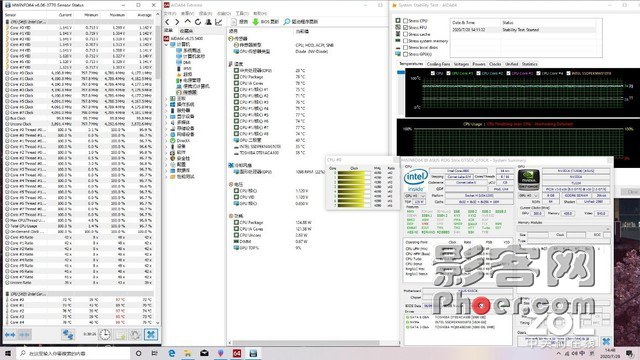Image resolution: width=640 pixels, height=360 pixels.
Task: Refresh the AIDA64 sensor page
Action: coord(198,22)
